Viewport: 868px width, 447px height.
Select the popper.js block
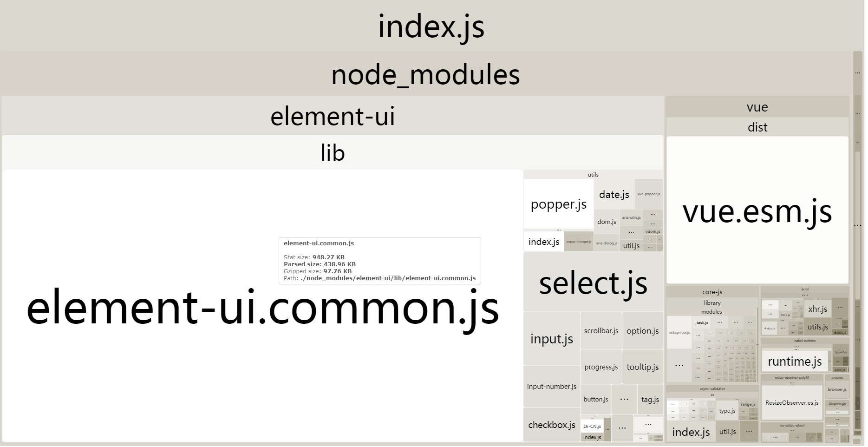(559, 204)
